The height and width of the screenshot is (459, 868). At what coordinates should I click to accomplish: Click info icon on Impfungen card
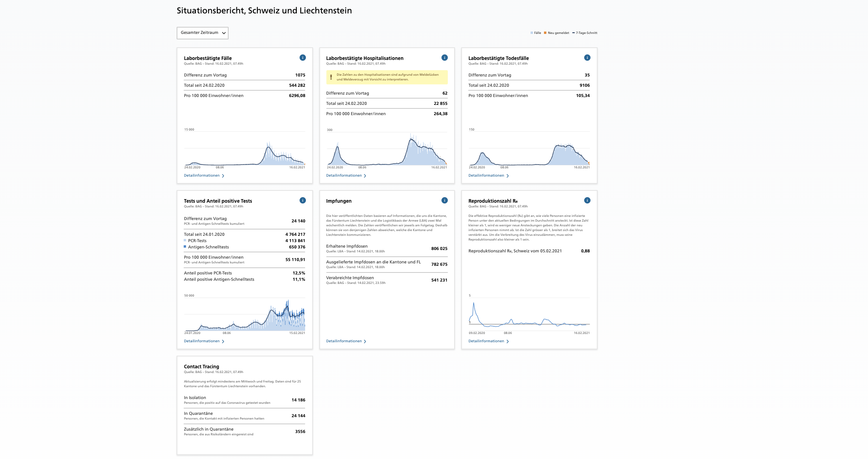coord(444,200)
